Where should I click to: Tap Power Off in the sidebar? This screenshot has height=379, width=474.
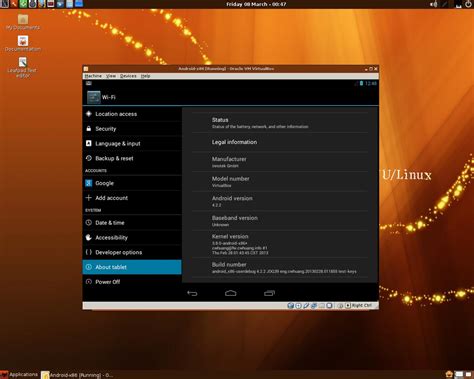coord(132,282)
